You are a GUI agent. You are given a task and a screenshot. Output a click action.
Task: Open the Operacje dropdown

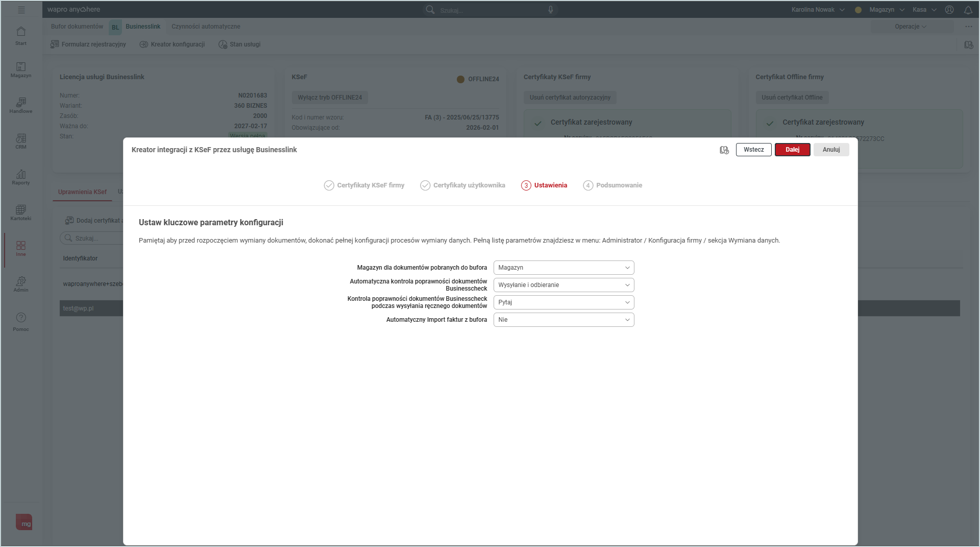coord(911,27)
